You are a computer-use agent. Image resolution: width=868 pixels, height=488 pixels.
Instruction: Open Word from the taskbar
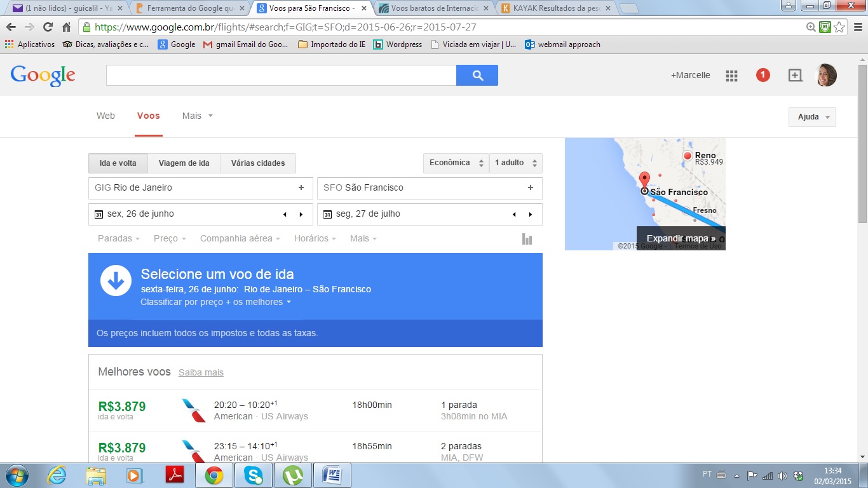[332, 475]
